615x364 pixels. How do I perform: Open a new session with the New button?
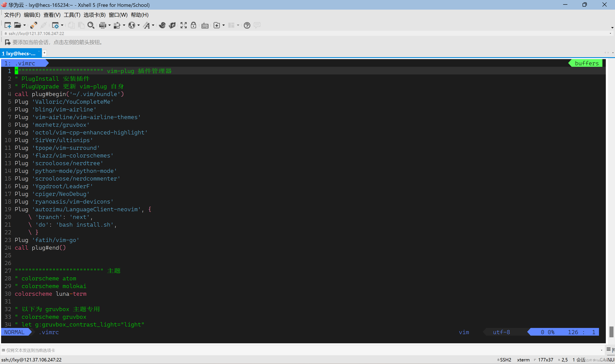point(7,25)
